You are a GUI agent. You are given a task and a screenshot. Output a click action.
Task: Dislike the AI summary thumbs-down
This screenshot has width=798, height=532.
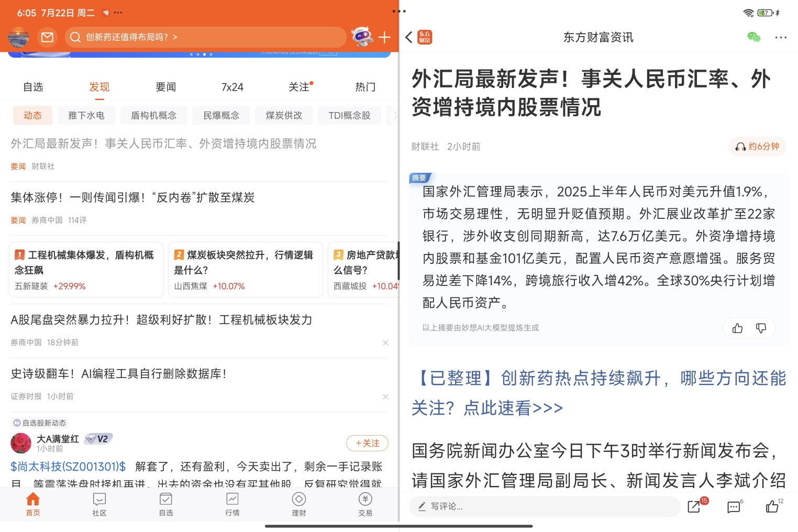click(x=761, y=328)
